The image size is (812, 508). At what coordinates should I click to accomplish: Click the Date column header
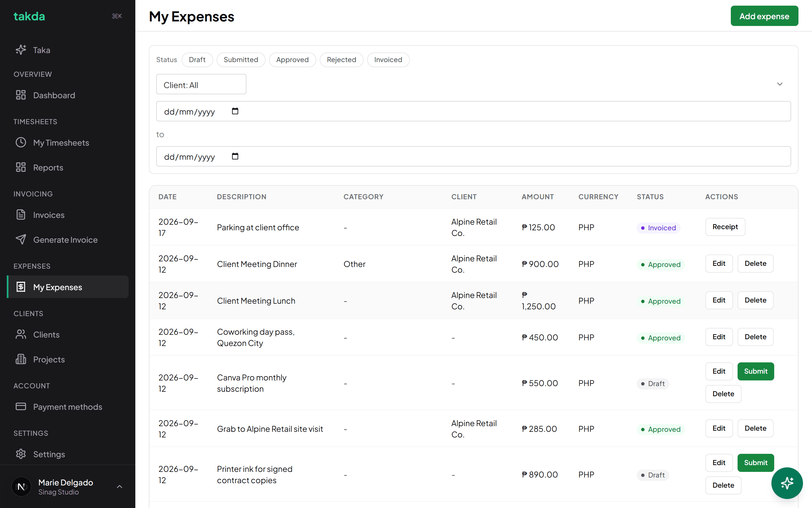[x=167, y=197]
